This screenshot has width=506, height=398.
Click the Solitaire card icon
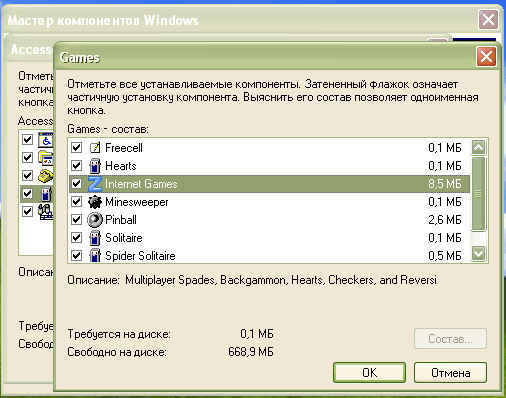click(95, 238)
